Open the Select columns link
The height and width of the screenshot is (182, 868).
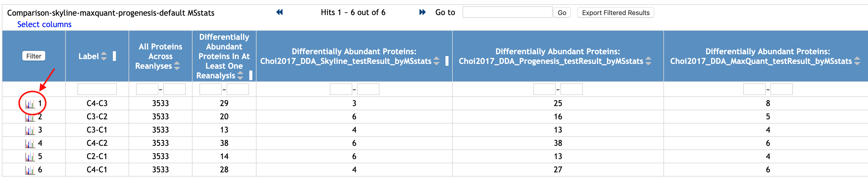[44, 24]
